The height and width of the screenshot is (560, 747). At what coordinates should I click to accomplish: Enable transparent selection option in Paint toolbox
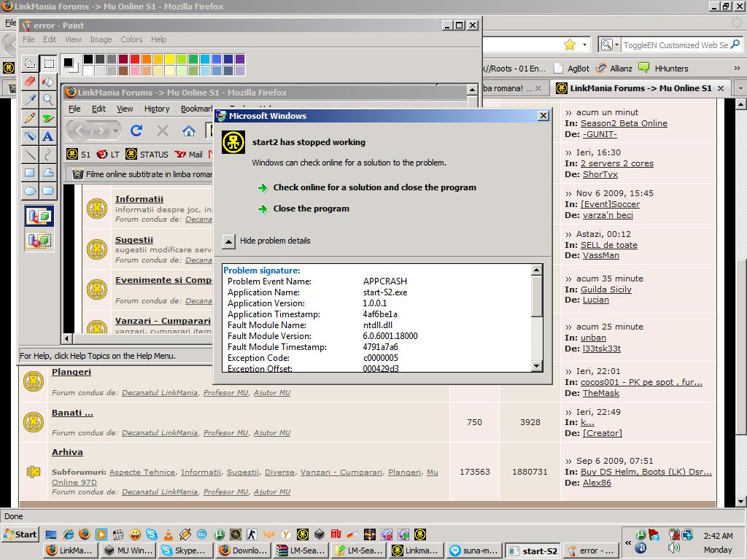pos(39,240)
